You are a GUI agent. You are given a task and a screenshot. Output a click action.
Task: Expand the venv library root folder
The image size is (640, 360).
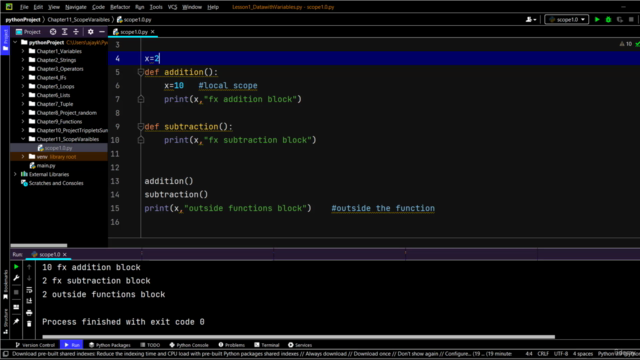coord(23,156)
